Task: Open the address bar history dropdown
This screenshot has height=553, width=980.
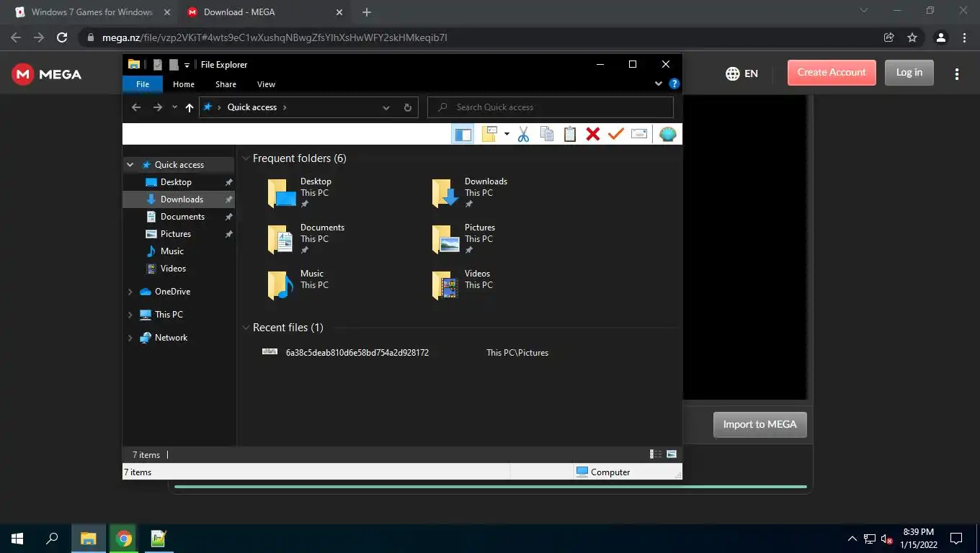Action: tap(386, 107)
